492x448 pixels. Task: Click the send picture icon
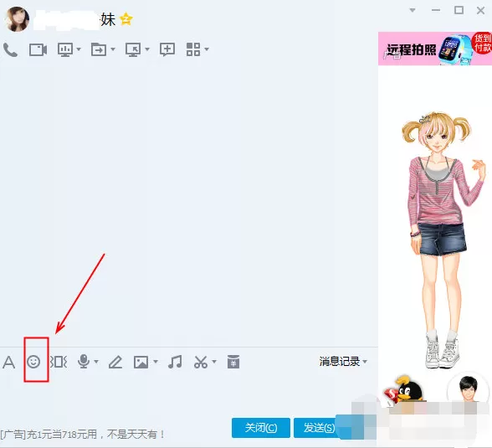[141, 362]
